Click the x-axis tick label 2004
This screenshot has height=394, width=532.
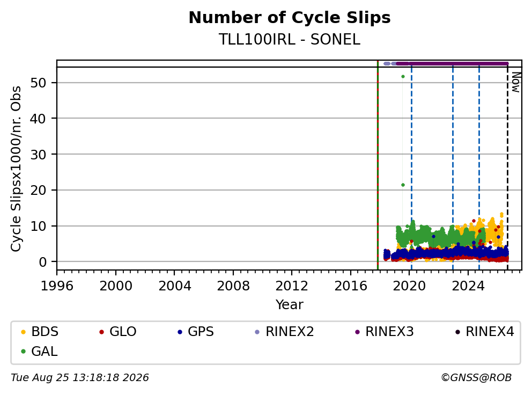(174, 286)
